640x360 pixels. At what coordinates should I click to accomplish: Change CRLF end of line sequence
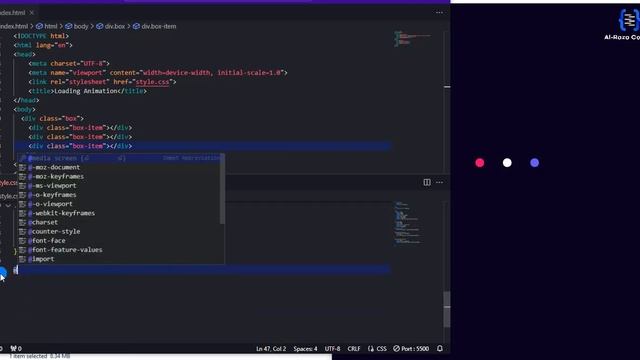tap(353, 349)
